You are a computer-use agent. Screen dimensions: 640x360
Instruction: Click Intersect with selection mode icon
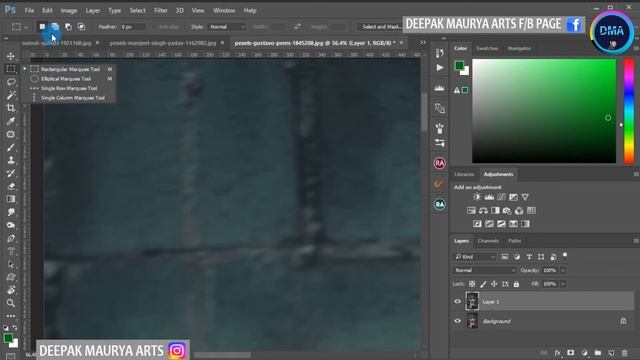coord(82,27)
